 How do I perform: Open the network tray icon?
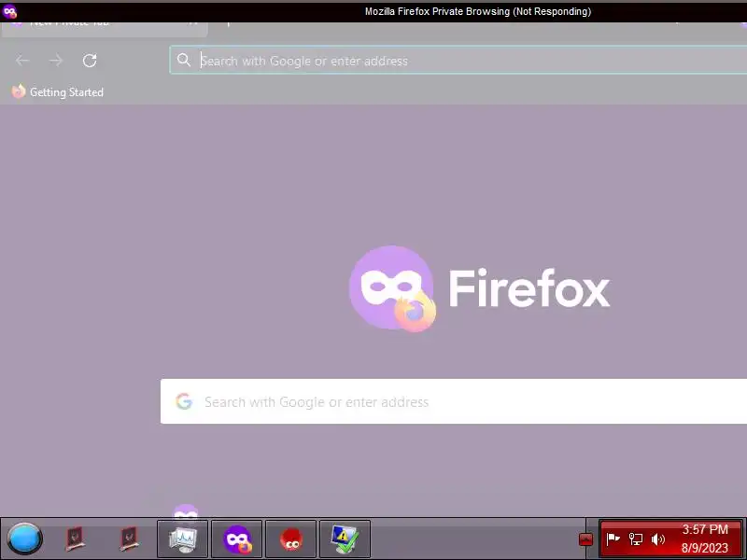click(x=636, y=539)
